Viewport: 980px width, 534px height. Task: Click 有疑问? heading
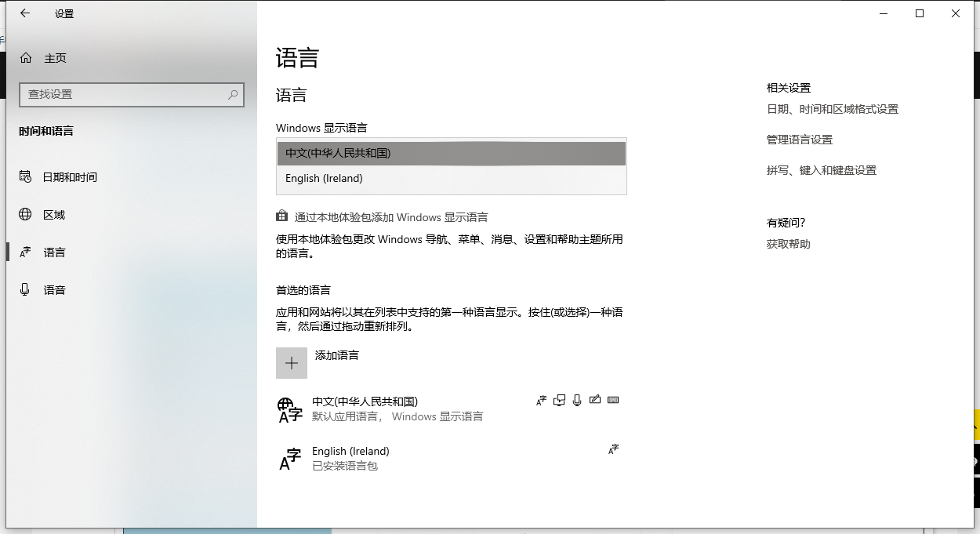(x=786, y=223)
